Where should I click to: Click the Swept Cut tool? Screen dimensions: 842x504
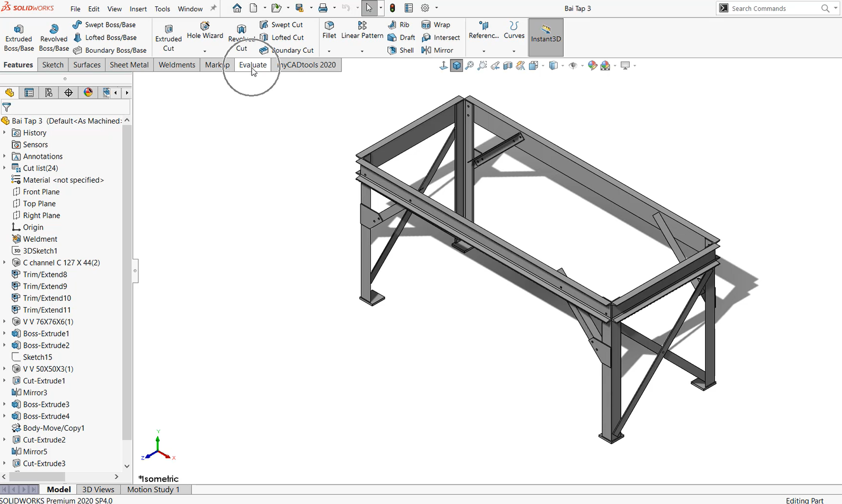click(281, 25)
